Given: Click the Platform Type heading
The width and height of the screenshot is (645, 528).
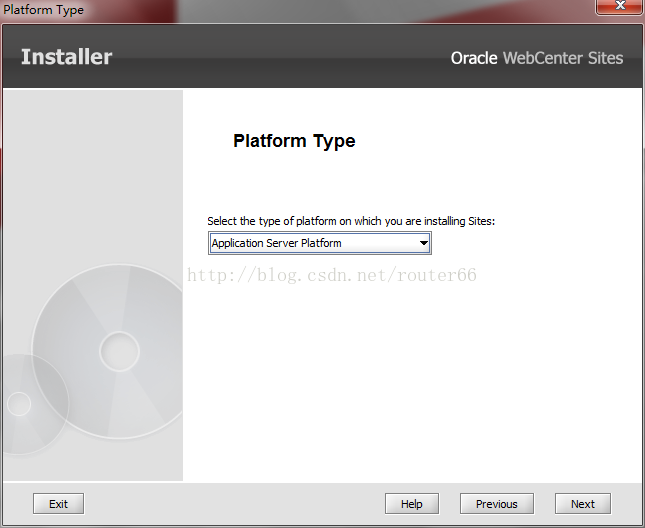Looking at the screenshot, I should [x=294, y=141].
